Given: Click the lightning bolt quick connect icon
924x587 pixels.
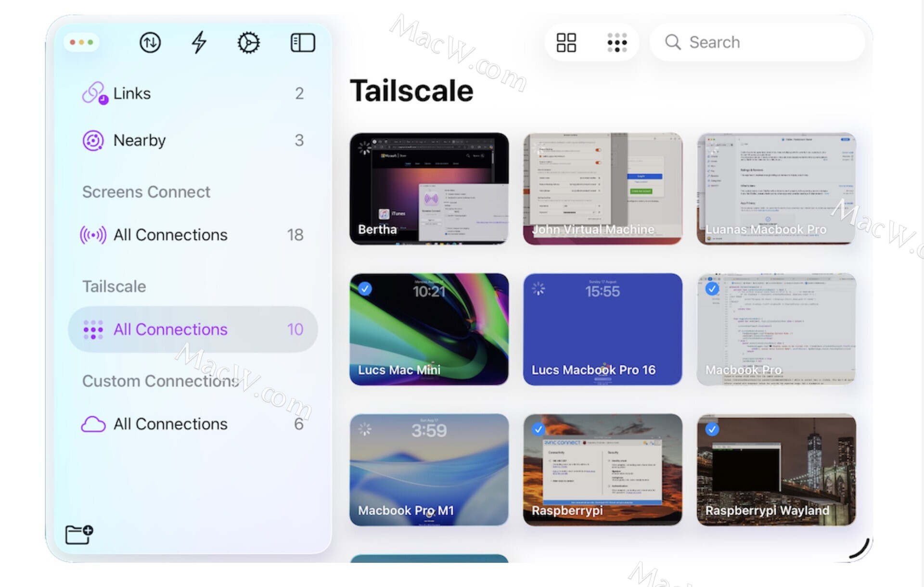Looking at the screenshot, I should (x=199, y=42).
